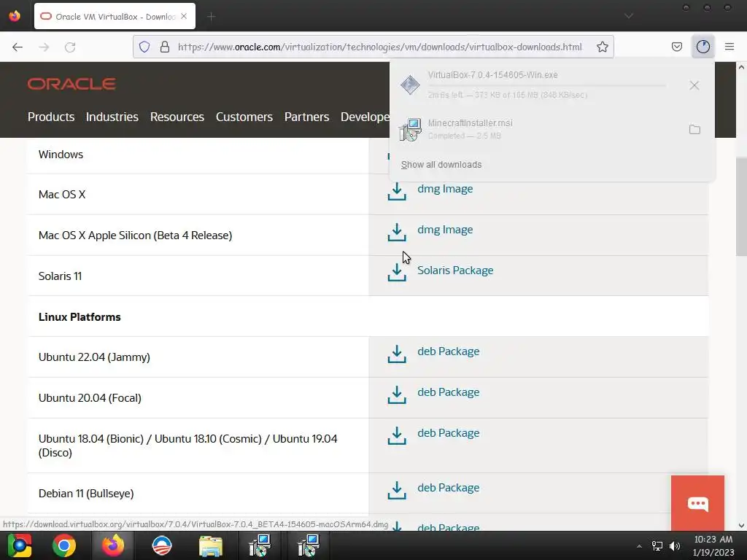
Task: Close the Oracle VM VirtualBox tab
Action: (184, 16)
